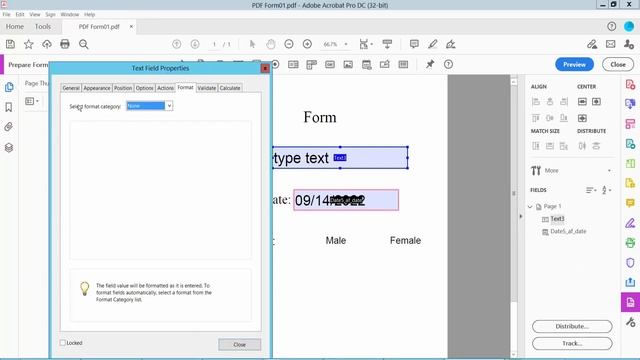
Task: Open the fit page options dropdown
Action: (366, 44)
